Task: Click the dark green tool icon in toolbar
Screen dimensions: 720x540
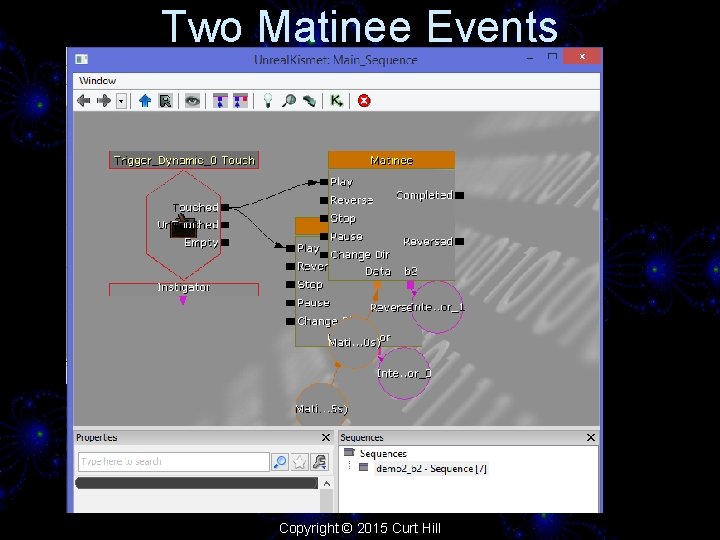Action: pyautogui.click(x=309, y=101)
